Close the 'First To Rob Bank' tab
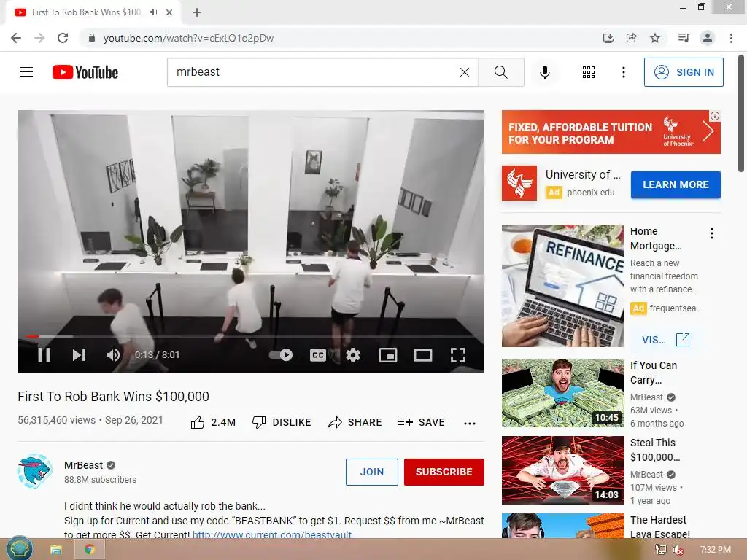Image resolution: width=747 pixels, height=560 pixels. click(x=169, y=12)
